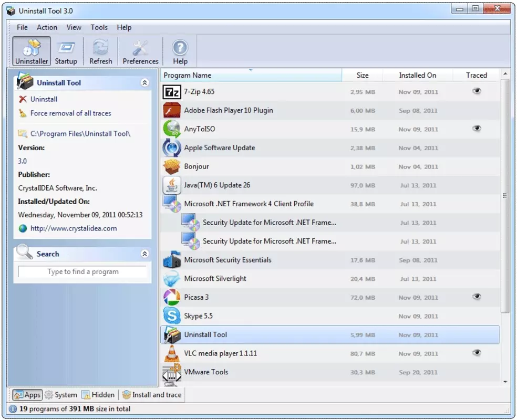Collapse the Search side panel
The width and height of the screenshot is (517, 420).
[x=144, y=254]
